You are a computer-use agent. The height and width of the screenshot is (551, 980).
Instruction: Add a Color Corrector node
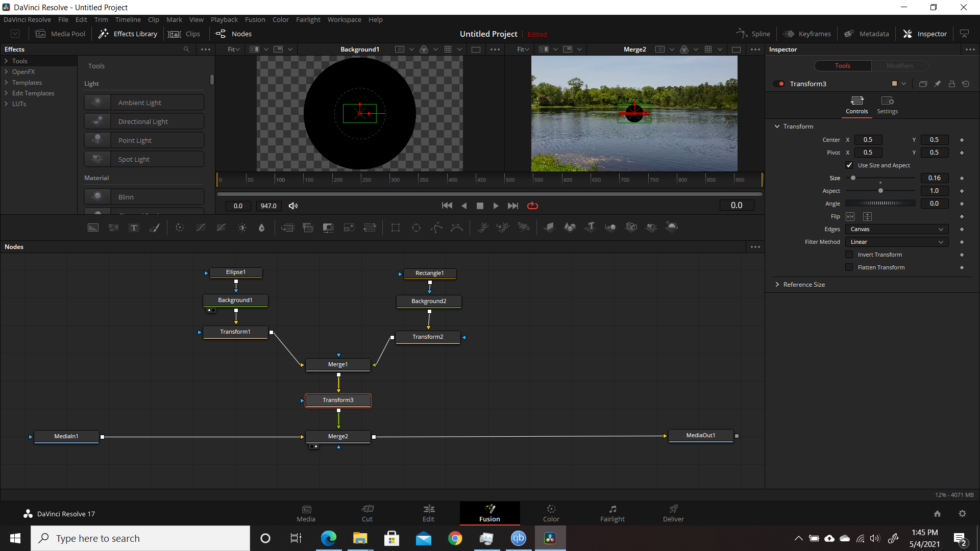point(180,228)
